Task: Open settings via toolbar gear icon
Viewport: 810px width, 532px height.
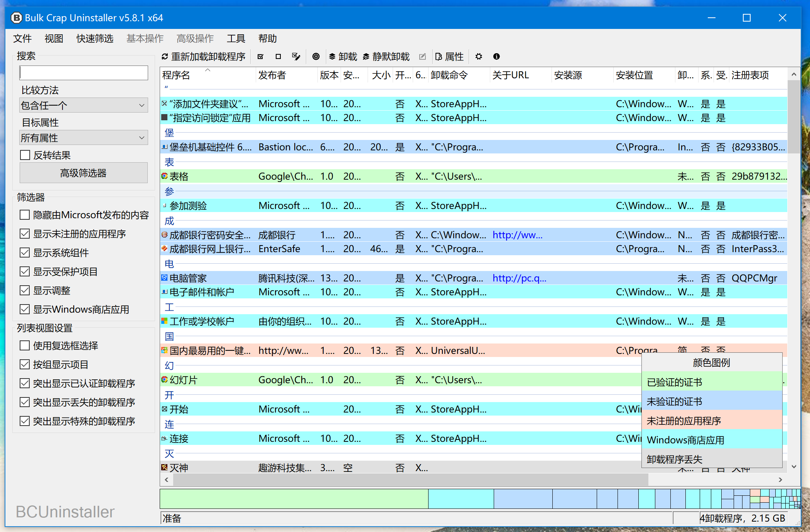Action: point(479,57)
